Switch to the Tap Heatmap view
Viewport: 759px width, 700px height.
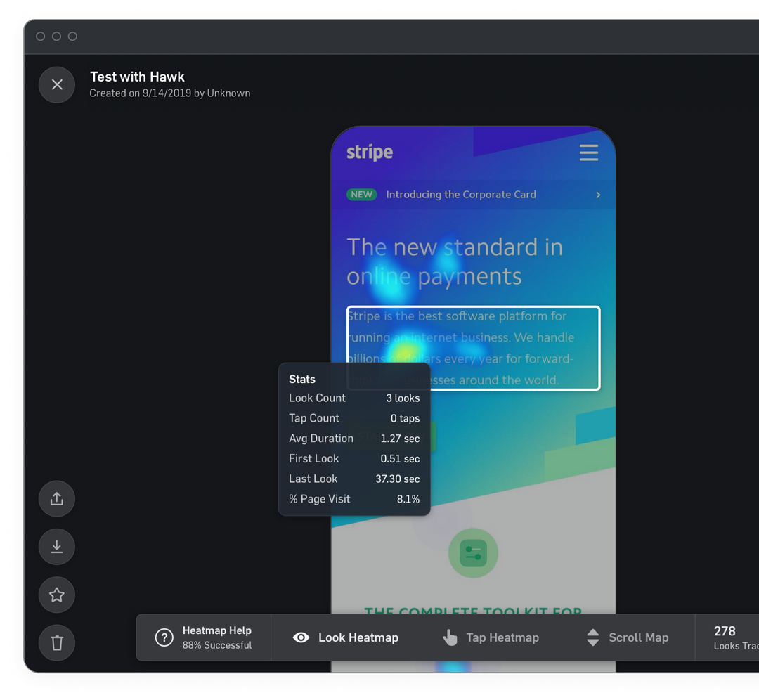(491, 637)
